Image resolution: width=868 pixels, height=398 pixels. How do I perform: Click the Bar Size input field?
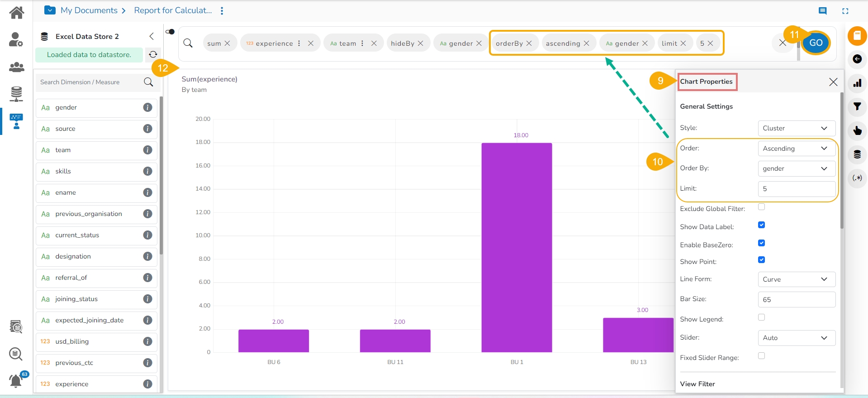(796, 300)
